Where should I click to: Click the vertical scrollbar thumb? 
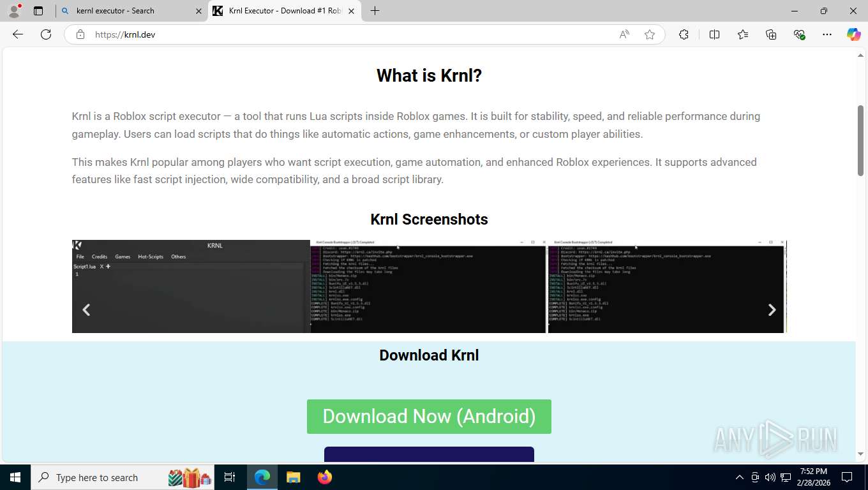point(860,140)
